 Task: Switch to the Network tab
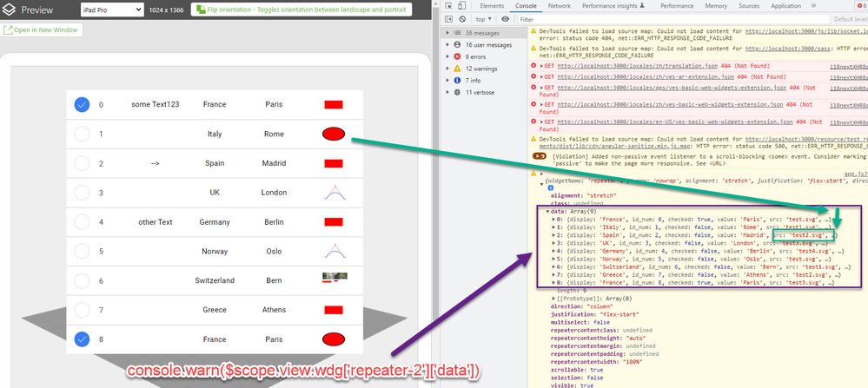(559, 5)
